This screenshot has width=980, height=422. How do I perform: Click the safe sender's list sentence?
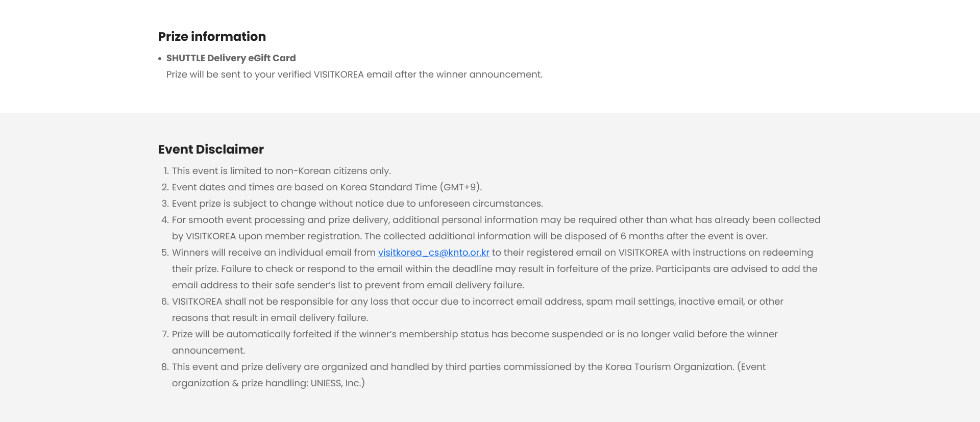[x=348, y=285]
